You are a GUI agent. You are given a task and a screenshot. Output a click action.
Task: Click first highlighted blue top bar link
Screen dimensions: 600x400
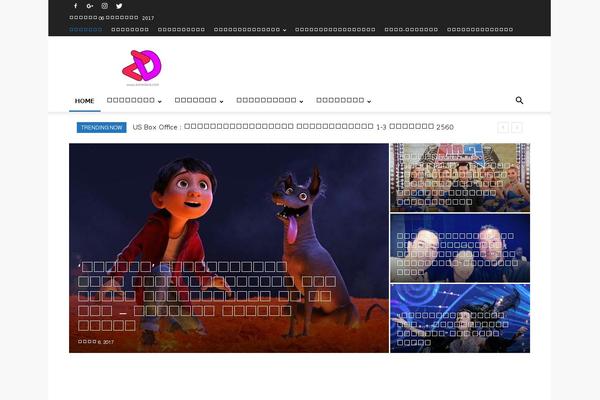85,29
